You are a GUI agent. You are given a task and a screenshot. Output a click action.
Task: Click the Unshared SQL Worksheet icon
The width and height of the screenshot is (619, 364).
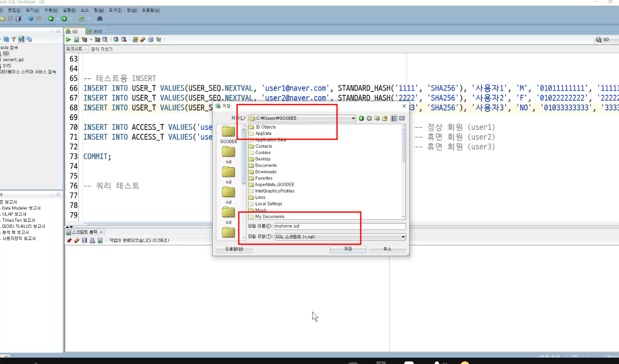[135, 39]
